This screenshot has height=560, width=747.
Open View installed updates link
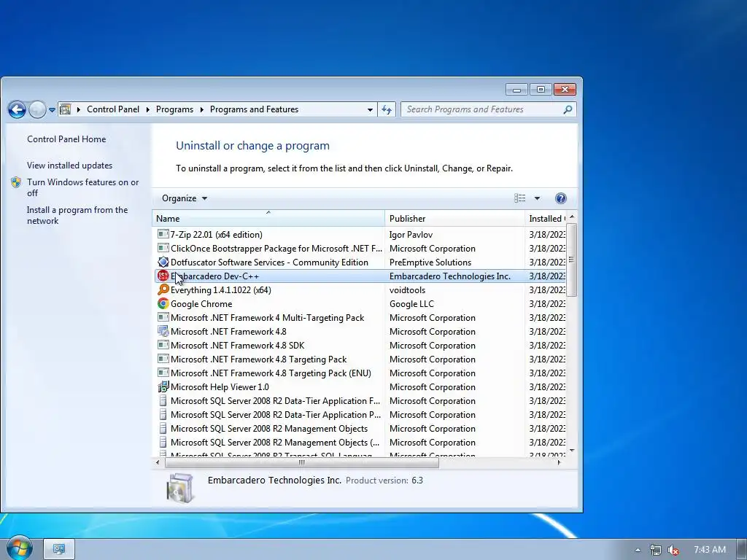(x=69, y=166)
